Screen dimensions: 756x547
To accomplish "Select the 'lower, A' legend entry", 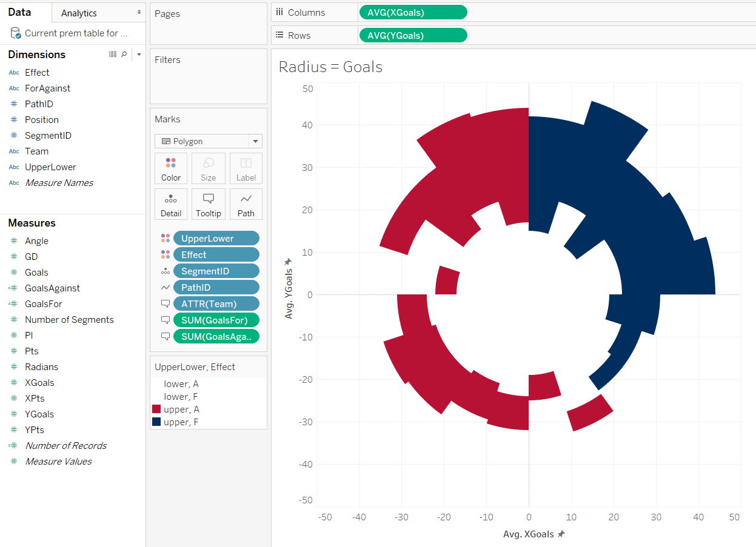I will [x=181, y=384].
